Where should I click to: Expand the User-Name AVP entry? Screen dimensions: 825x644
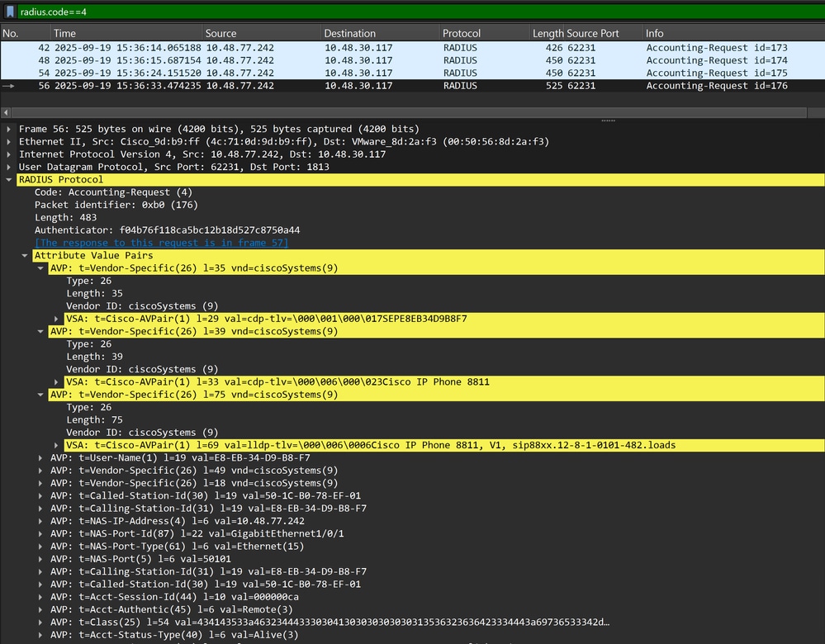(x=40, y=458)
